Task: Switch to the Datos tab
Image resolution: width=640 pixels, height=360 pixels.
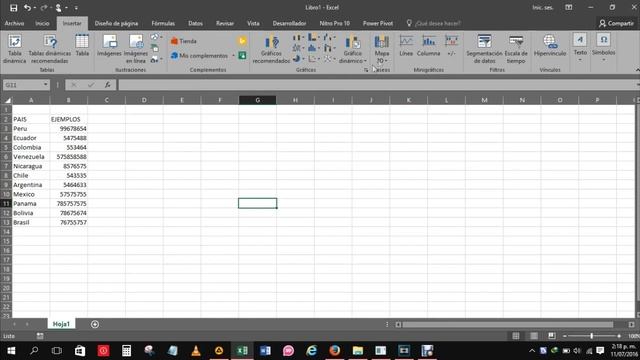Action: tap(195, 24)
